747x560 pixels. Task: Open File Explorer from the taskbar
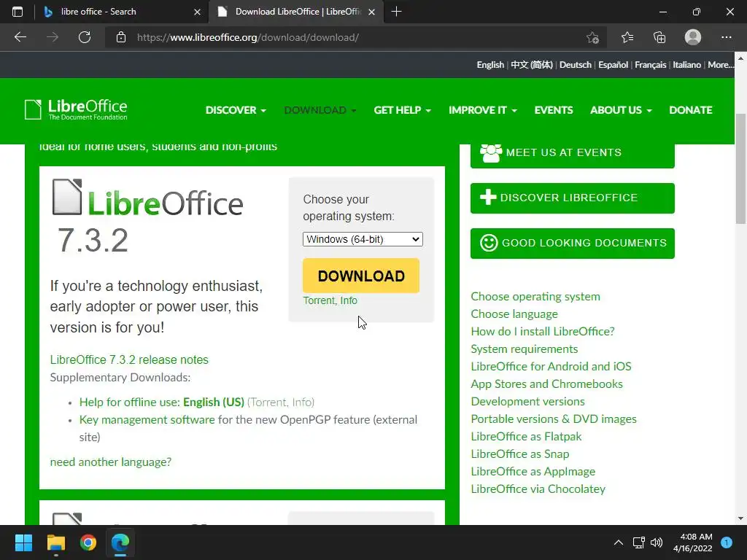pos(55,542)
